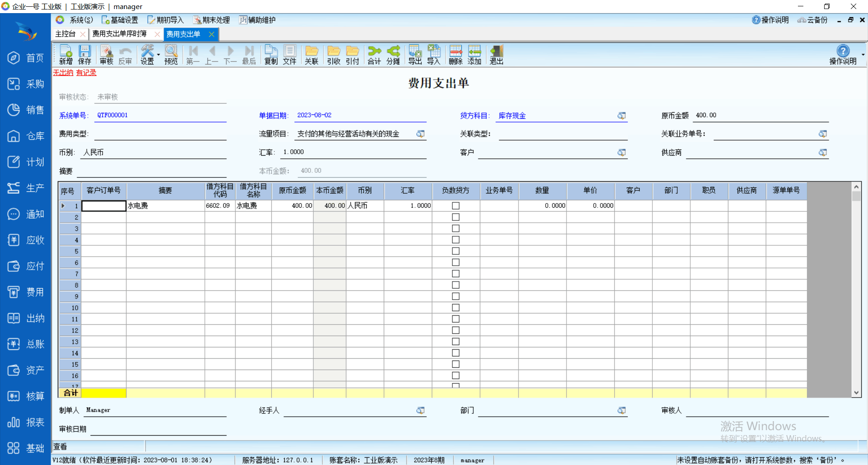
Task: Click the 退出 (Exit) toolbar icon
Action: click(496, 55)
